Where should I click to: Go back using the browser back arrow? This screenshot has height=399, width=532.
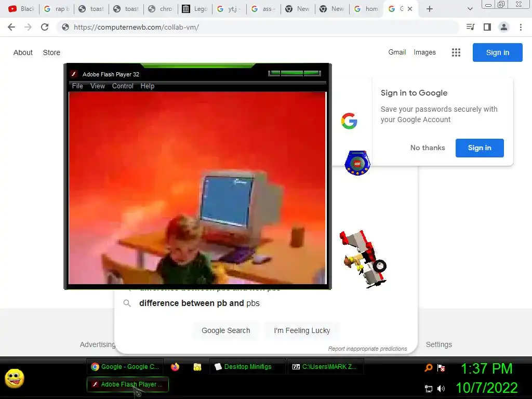pyautogui.click(x=11, y=27)
